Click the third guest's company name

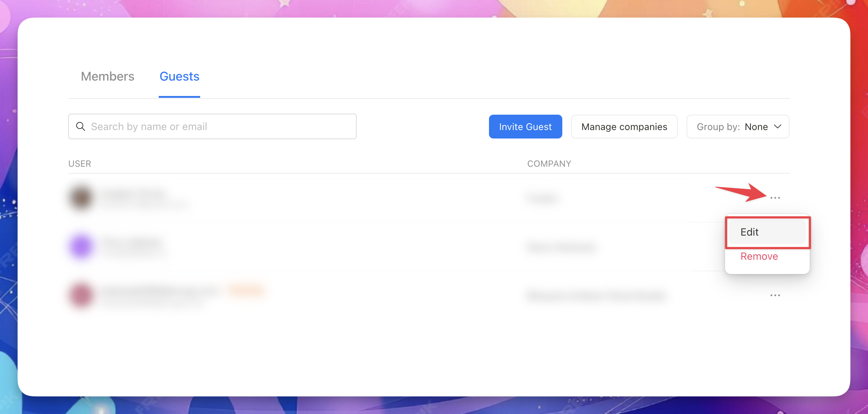[596, 295]
